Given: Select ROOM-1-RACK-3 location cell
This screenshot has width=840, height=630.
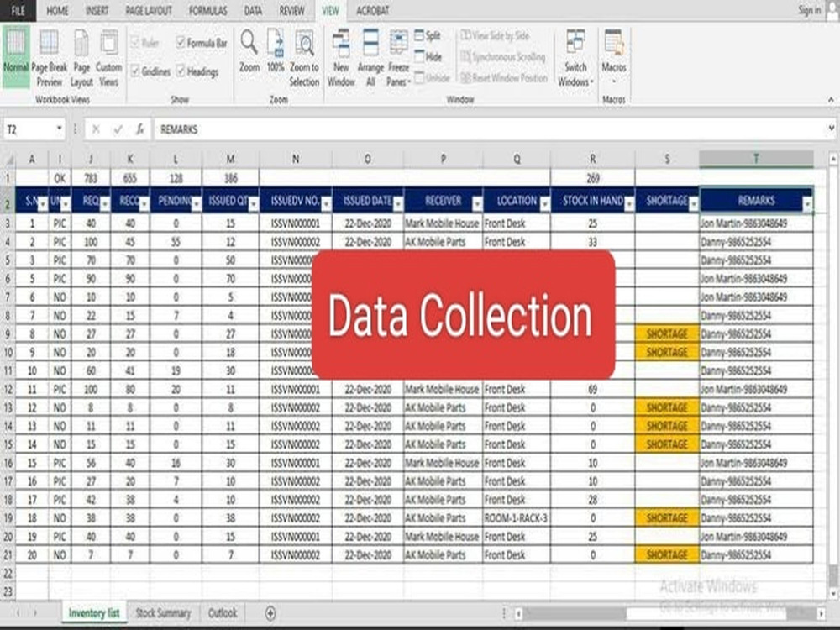Looking at the screenshot, I should (517, 518).
